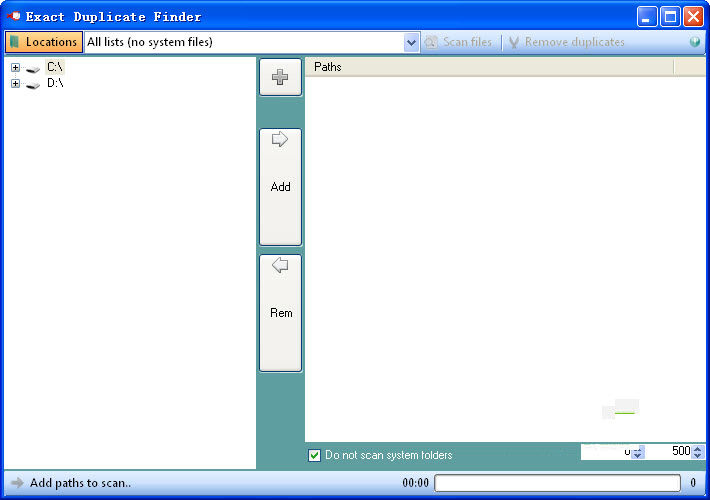This screenshot has height=500, width=710.
Task: Select the D:\ drive in the tree
Action: [55, 83]
